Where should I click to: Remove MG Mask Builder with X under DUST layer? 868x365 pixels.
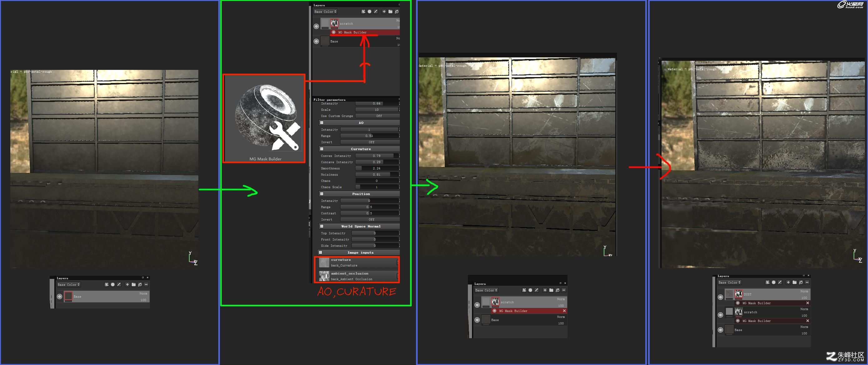point(807,303)
